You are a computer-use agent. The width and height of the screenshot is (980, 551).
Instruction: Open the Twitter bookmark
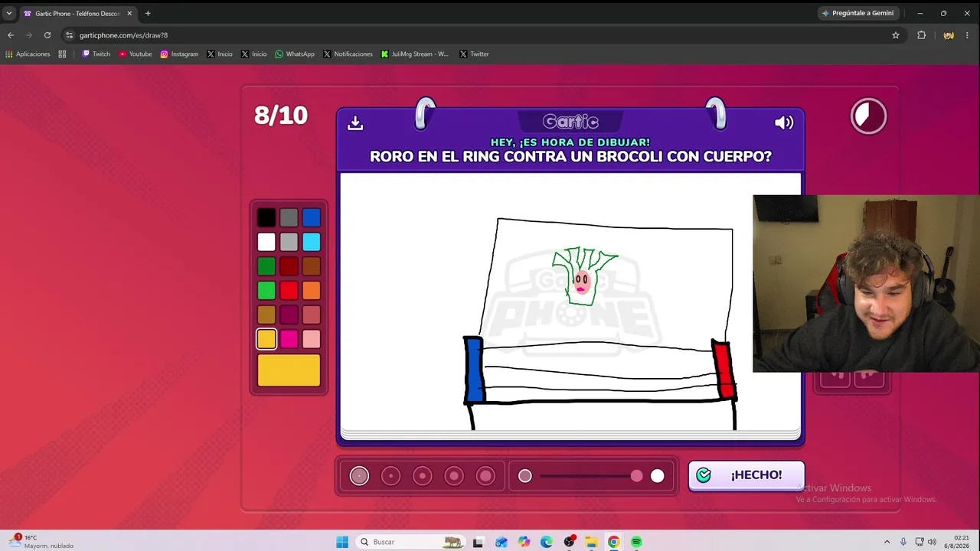coord(474,54)
